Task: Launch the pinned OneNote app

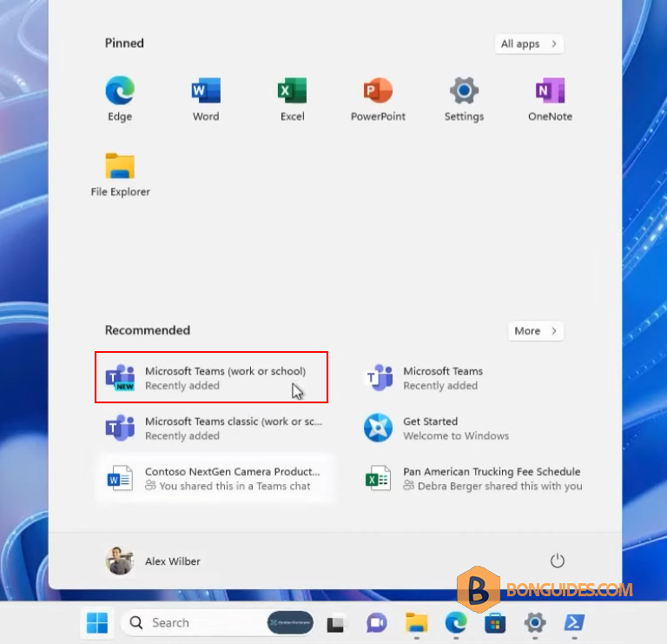Action: point(550,99)
